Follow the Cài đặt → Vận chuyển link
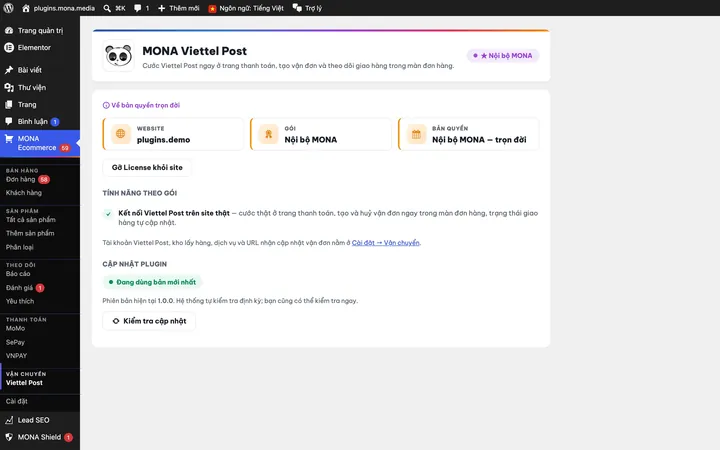 [386, 242]
